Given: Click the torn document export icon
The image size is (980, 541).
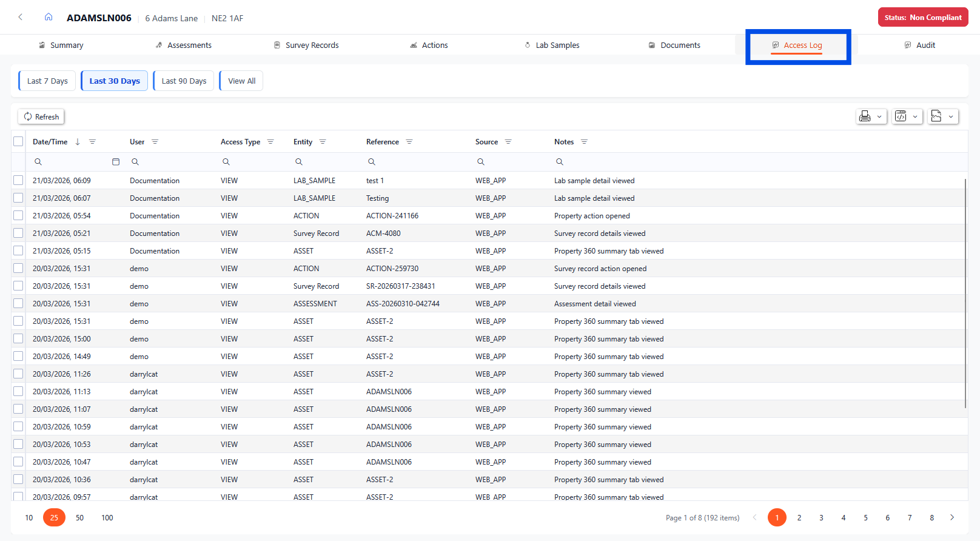Looking at the screenshot, I should [x=936, y=116].
